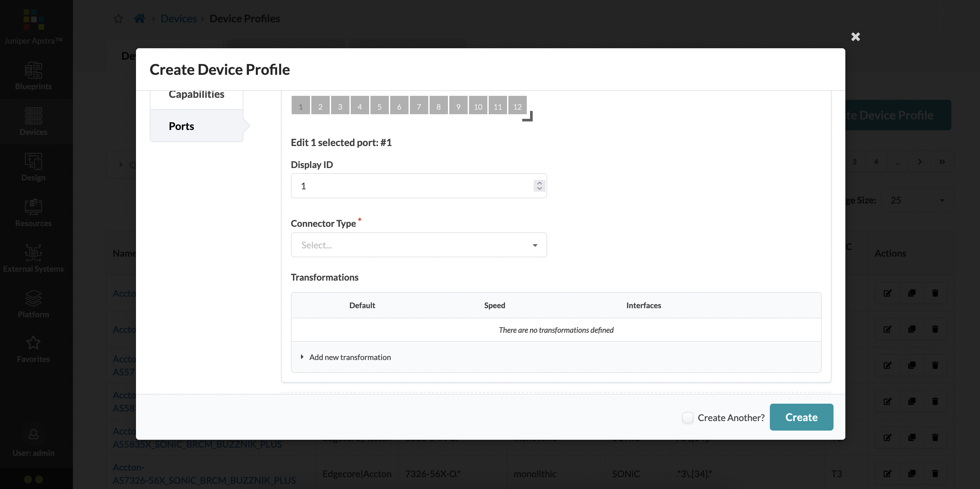This screenshot has height=489, width=980.
Task: Open the Connector Type dropdown
Action: coord(418,245)
